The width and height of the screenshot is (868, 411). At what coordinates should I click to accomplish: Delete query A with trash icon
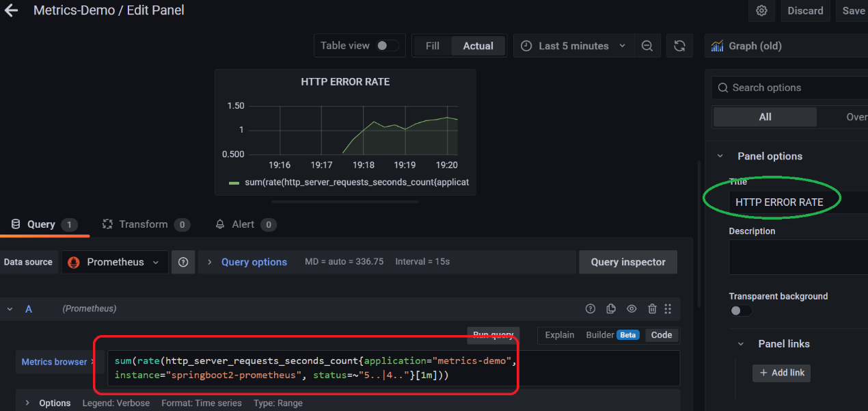(652, 309)
